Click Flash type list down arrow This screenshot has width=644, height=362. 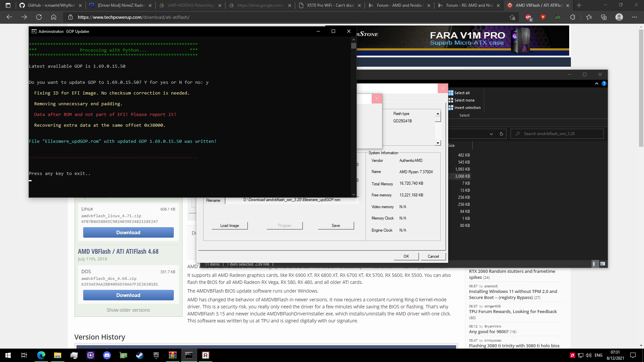point(438,143)
